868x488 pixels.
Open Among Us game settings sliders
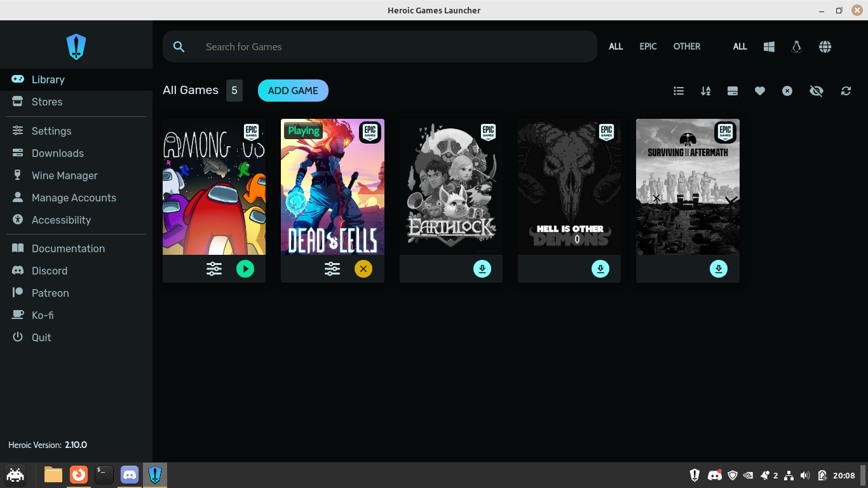pyautogui.click(x=214, y=269)
